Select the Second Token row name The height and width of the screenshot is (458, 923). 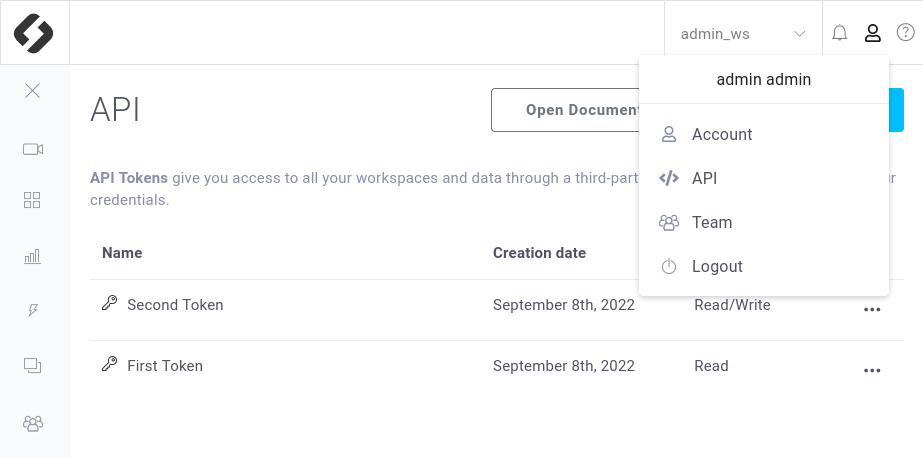point(175,305)
